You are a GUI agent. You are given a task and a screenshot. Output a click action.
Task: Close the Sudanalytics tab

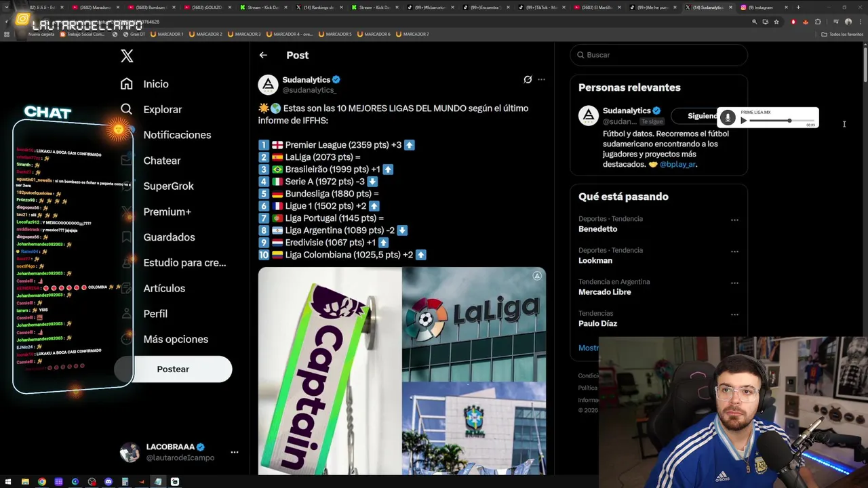point(730,7)
